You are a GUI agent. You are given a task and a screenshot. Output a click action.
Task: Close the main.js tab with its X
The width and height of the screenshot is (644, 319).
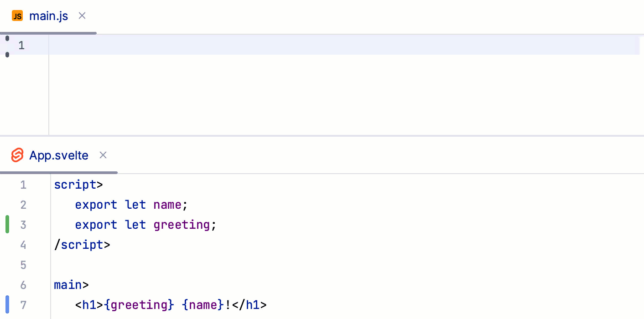pos(82,15)
